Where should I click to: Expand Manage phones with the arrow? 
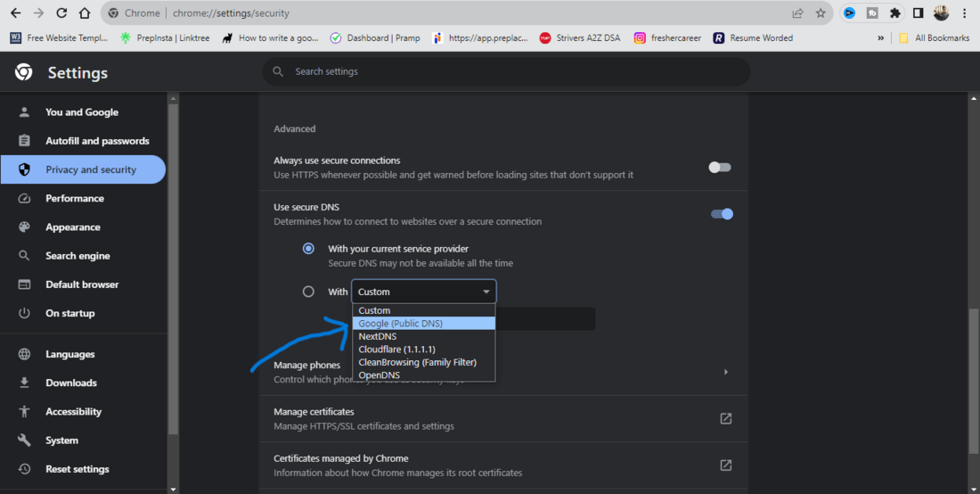click(x=725, y=372)
